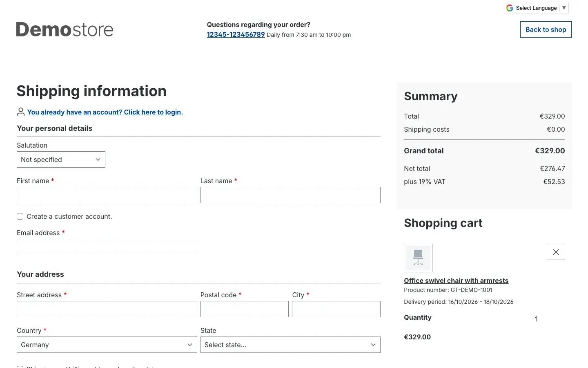Click the Shipping information heading
Viewport: 588px width, 368px height.
(x=91, y=91)
